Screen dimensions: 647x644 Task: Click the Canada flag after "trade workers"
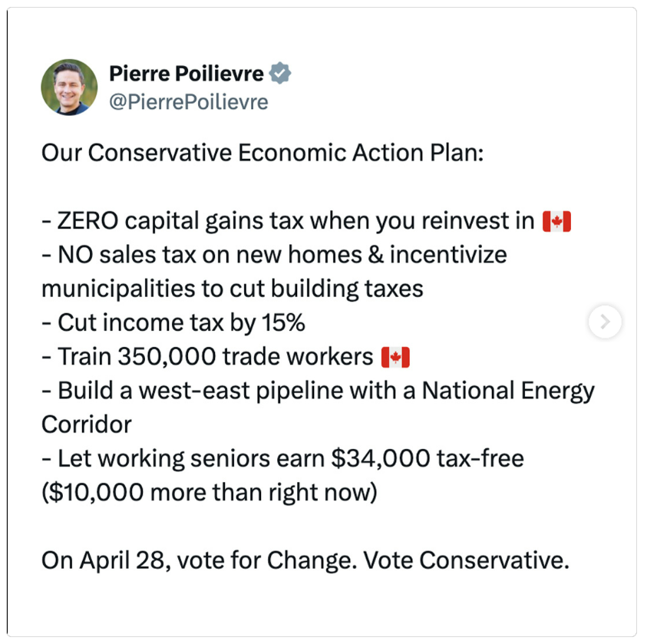(395, 357)
